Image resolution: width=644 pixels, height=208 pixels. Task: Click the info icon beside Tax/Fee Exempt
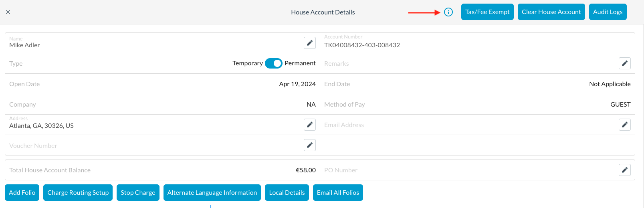(448, 12)
